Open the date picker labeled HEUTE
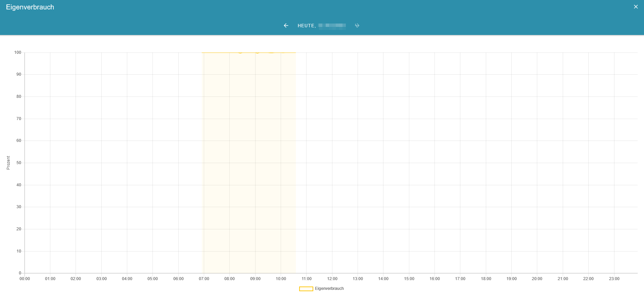This screenshot has width=644, height=306. 321,26
